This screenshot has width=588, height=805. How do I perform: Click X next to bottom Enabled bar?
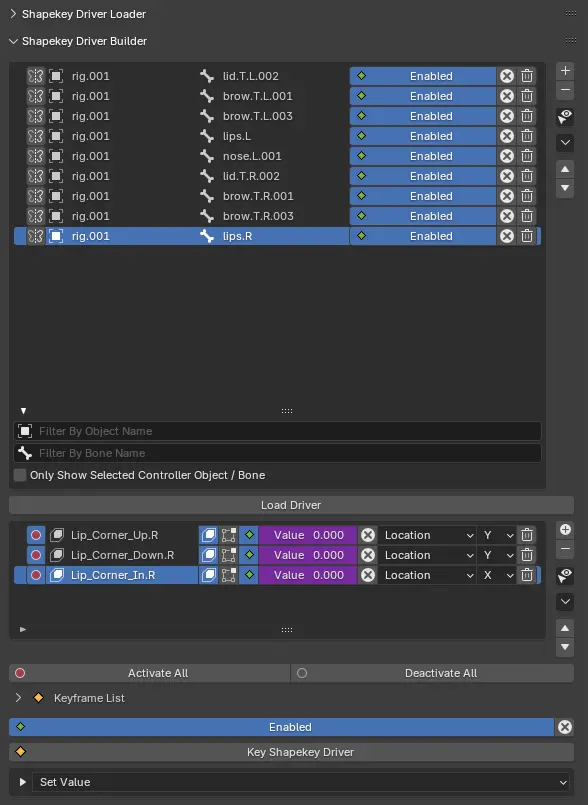point(564,727)
